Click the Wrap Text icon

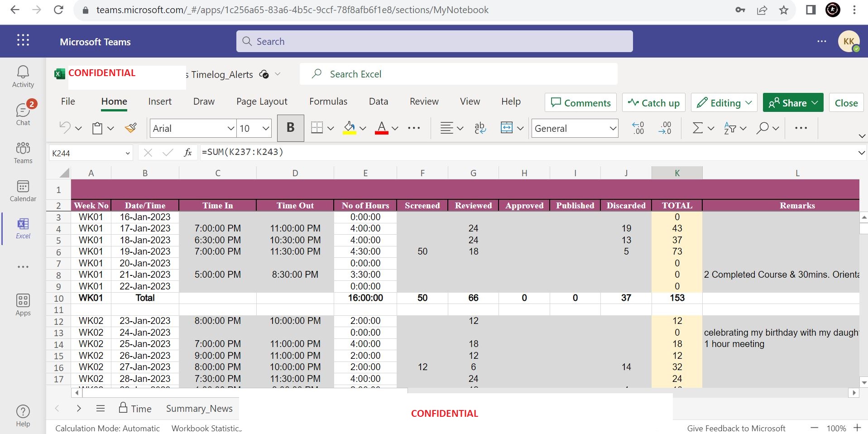480,128
